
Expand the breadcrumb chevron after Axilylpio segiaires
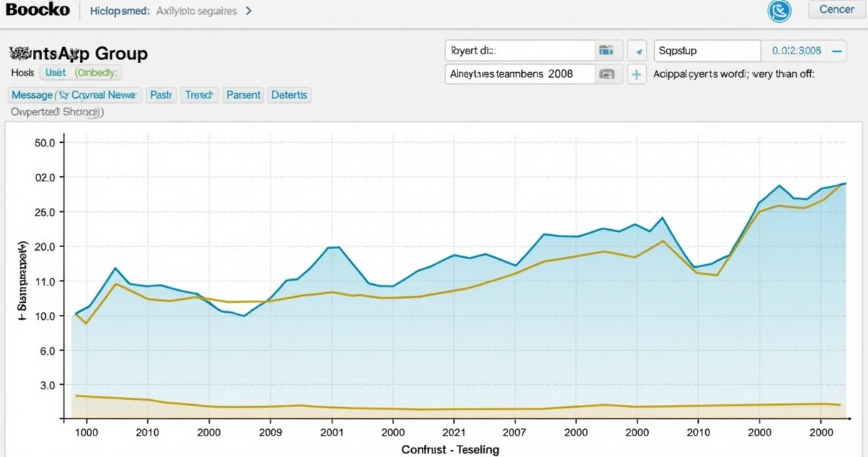tap(248, 11)
